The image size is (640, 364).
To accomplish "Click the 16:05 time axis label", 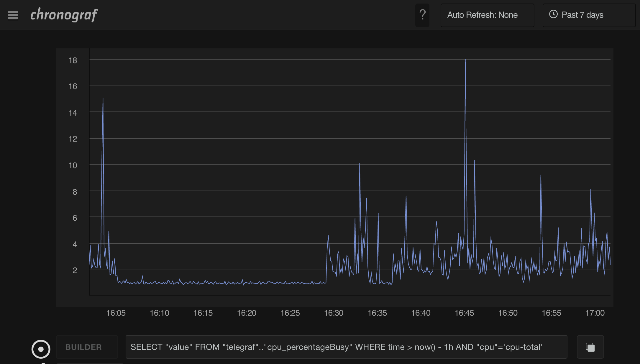I will (x=116, y=313).
